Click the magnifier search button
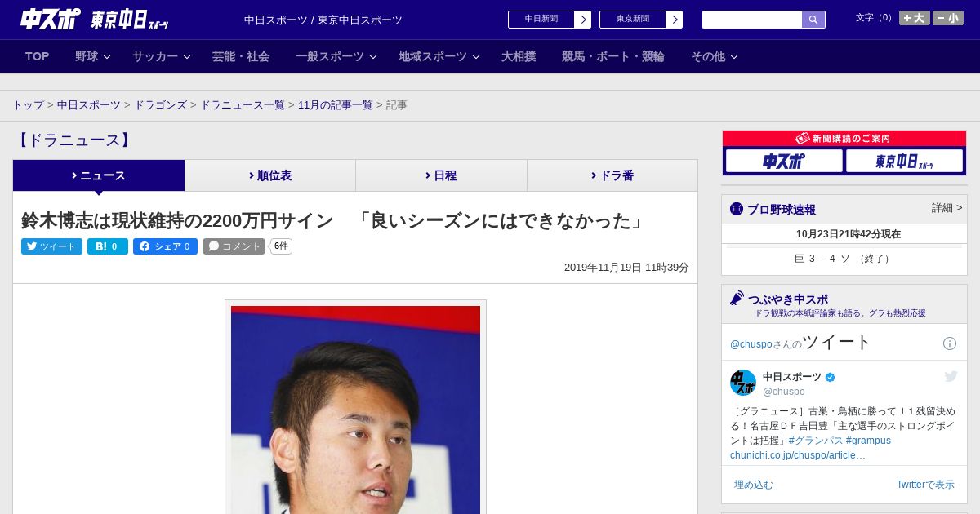Image resolution: width=980 pixels, height=514 pixels. [x=813, y=20]
